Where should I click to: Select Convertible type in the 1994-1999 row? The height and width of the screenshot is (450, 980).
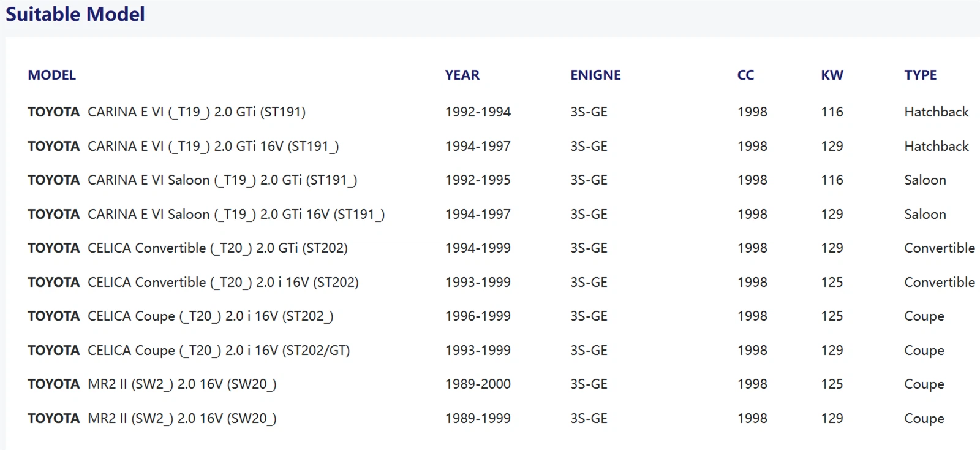940,248
